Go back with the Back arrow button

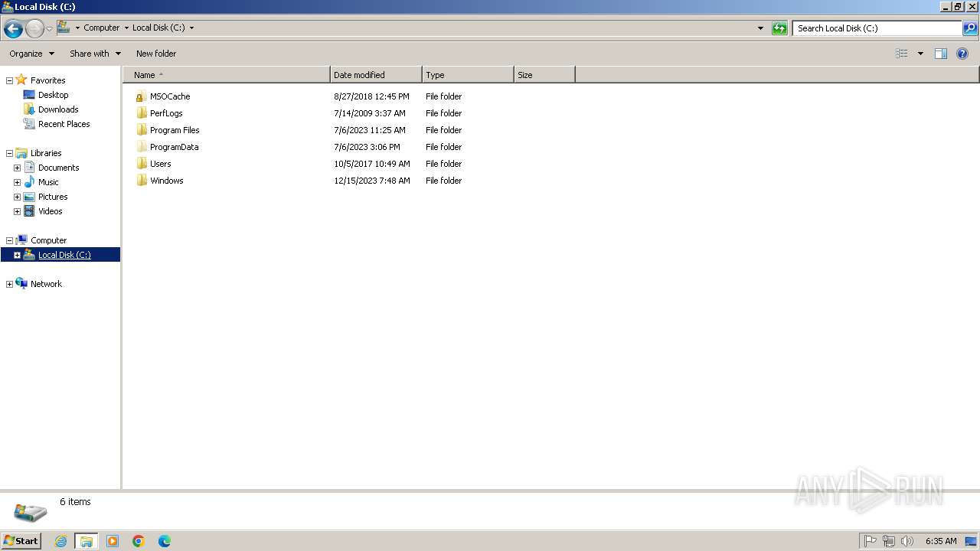13,29
